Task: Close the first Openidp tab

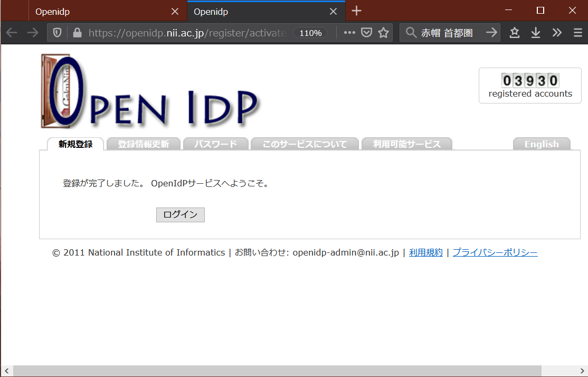Action: coord(175,12)
